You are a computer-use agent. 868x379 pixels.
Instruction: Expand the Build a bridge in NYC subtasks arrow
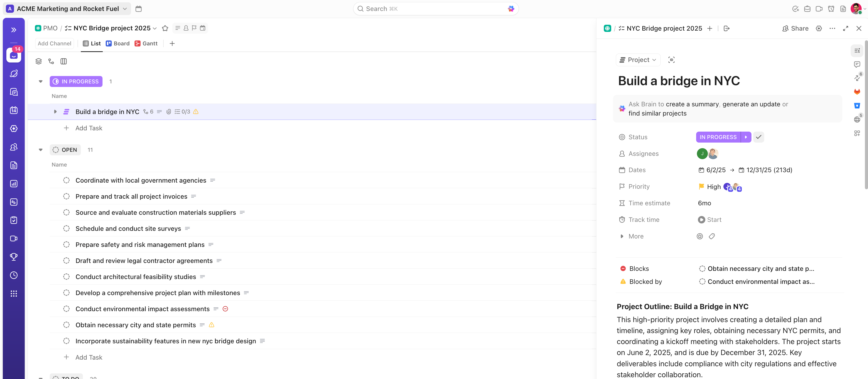pyautogui.click(x=55, y=111)
